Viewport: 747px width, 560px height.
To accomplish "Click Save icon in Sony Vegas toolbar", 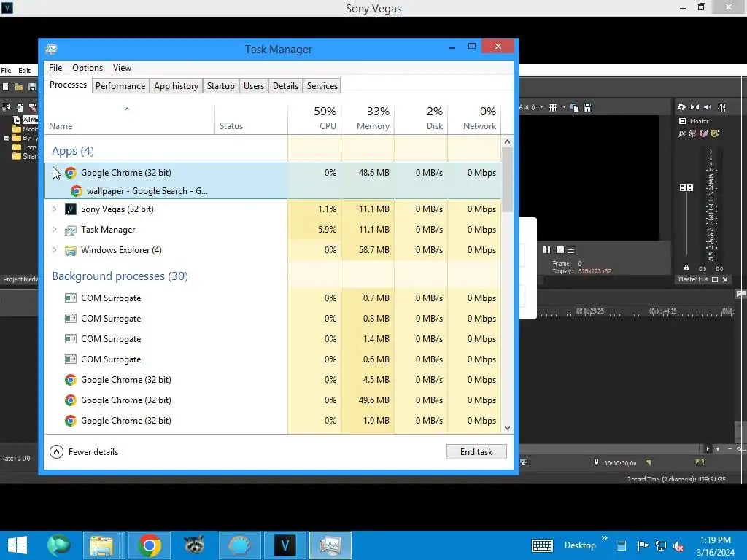I will click(32, 87).
